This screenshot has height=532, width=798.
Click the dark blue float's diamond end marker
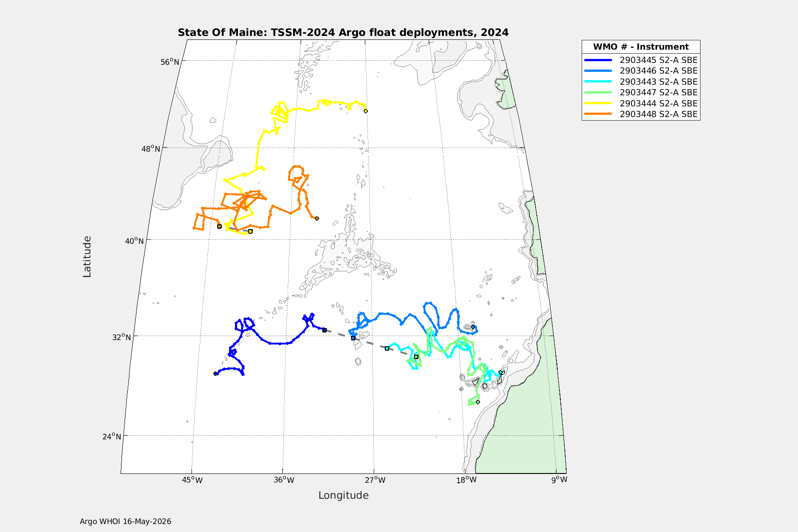(x=216, y=374)
